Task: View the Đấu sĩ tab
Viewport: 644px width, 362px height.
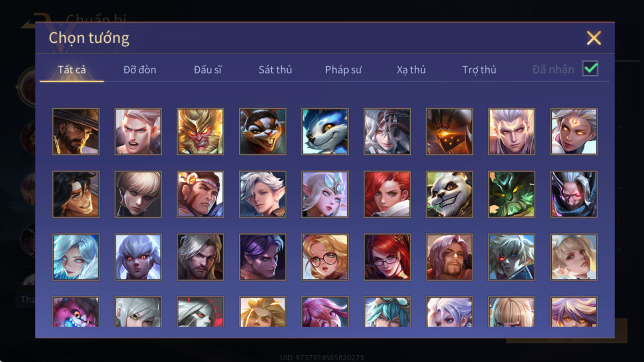Action: (207, 70)
